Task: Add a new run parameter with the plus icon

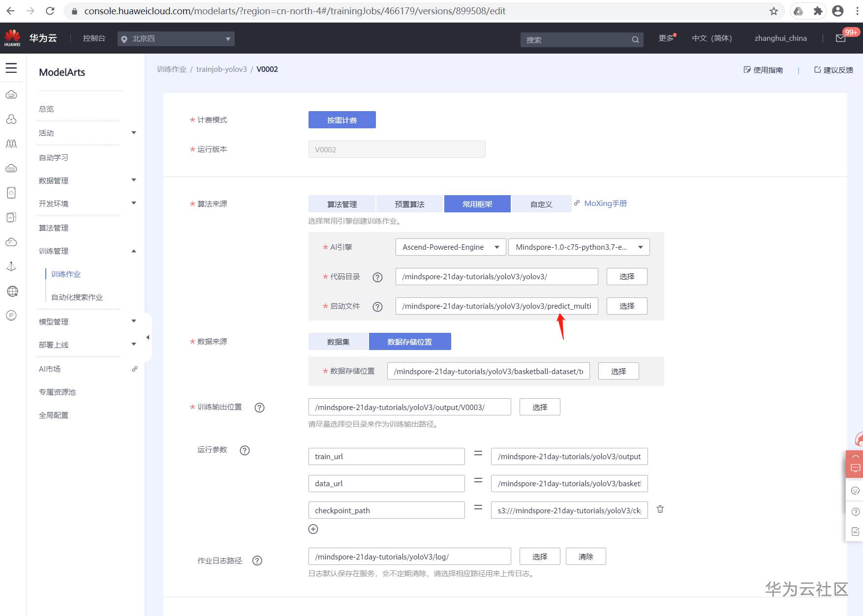Action: [x=313, y=529]
